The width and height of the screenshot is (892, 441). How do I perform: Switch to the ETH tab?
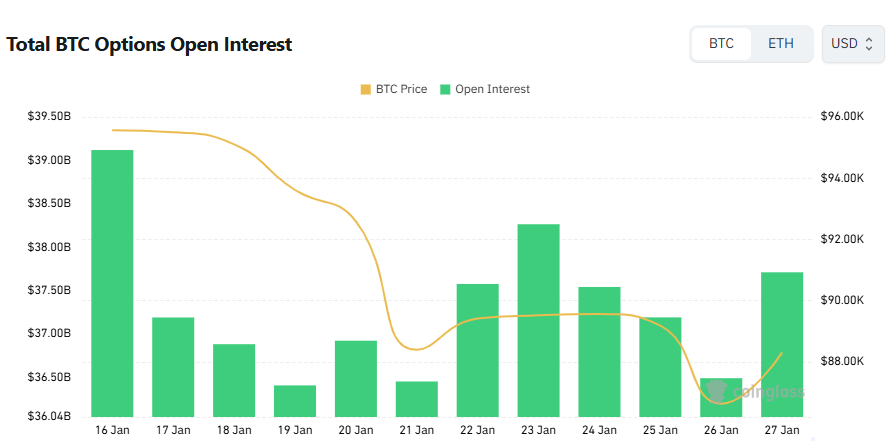pyautogui.click(x=781, y=44)
